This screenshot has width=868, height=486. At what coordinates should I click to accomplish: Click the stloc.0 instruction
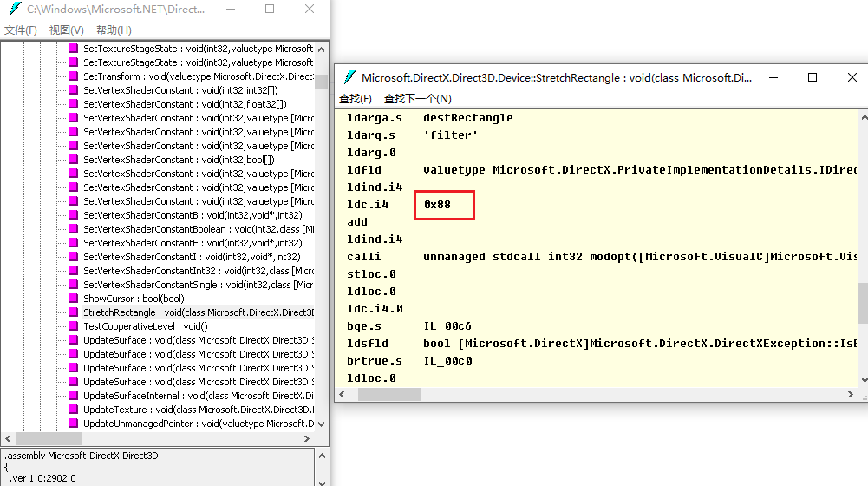(371, 273)
